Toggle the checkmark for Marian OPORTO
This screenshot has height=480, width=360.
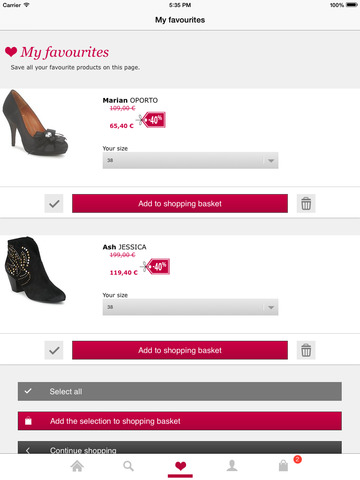[54, 203]
